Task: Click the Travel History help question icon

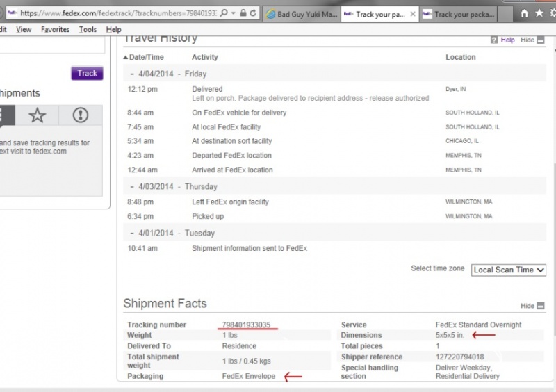Action: pos(494,40)
